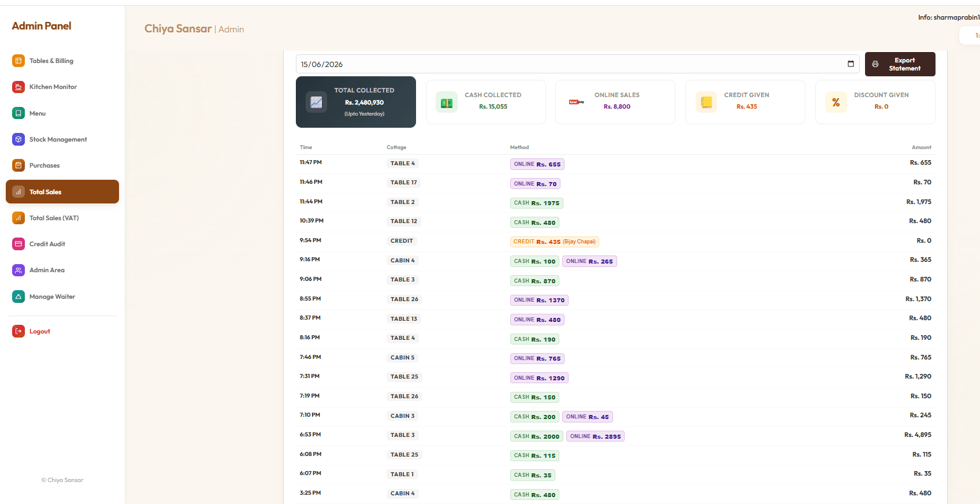Click the TABLE 1 cottage tag
This screenshot has height=504, width=980.
click(402, 475)
